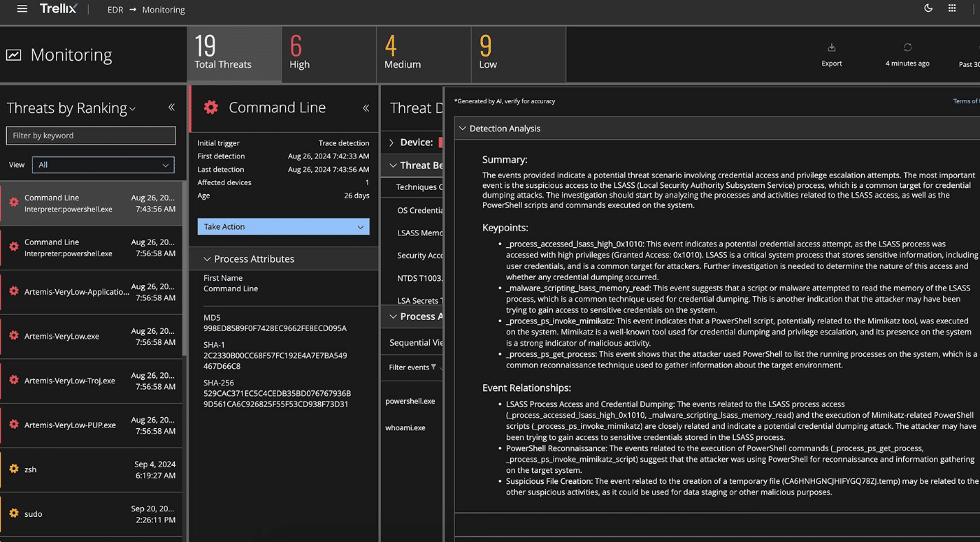This screenshot has height=542, width=980.
Task: Open the View All dropdown
Action: point(103,165)
